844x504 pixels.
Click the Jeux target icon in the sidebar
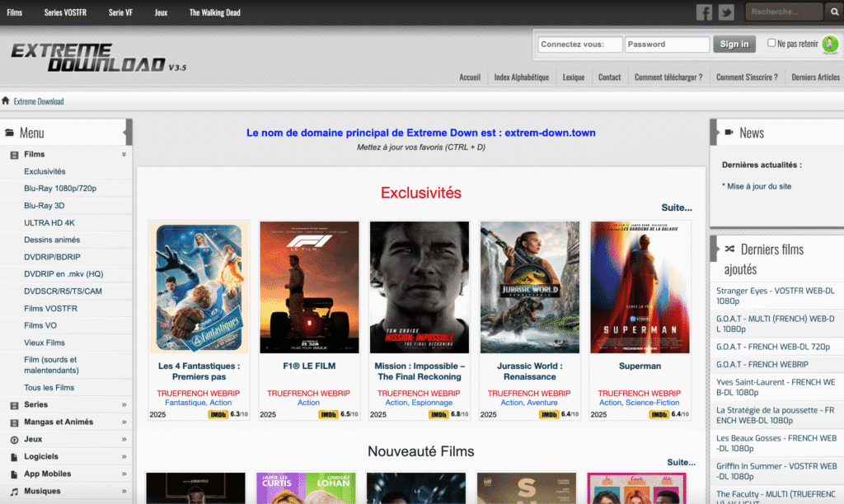coord(14,439)
